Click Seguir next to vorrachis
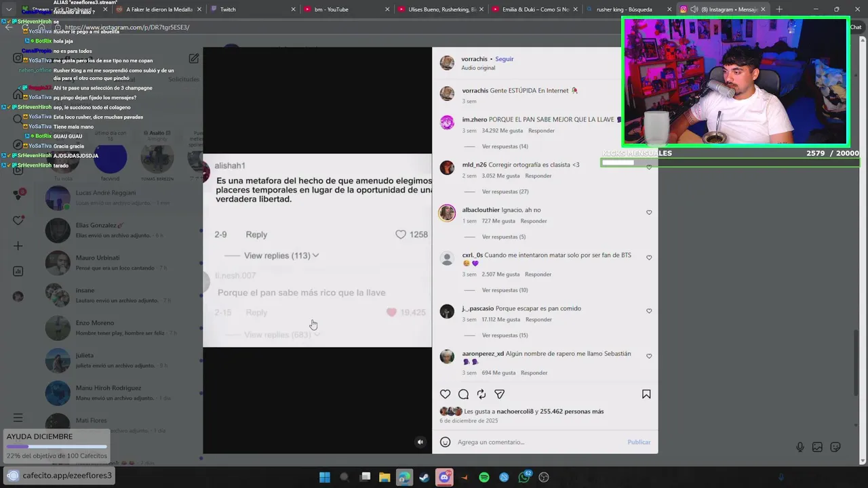The width and height of the screenshot is (868, 488). 505,59
